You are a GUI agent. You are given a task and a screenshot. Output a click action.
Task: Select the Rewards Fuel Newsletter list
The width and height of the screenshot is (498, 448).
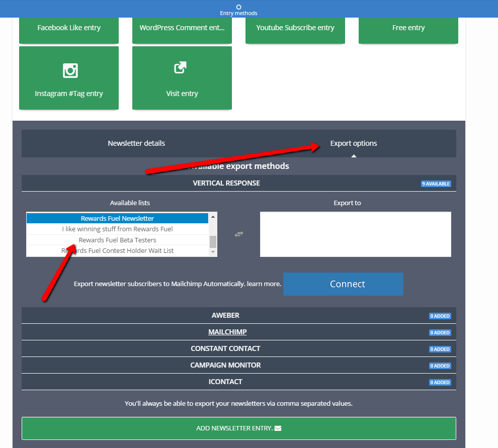tap(118, 218)
